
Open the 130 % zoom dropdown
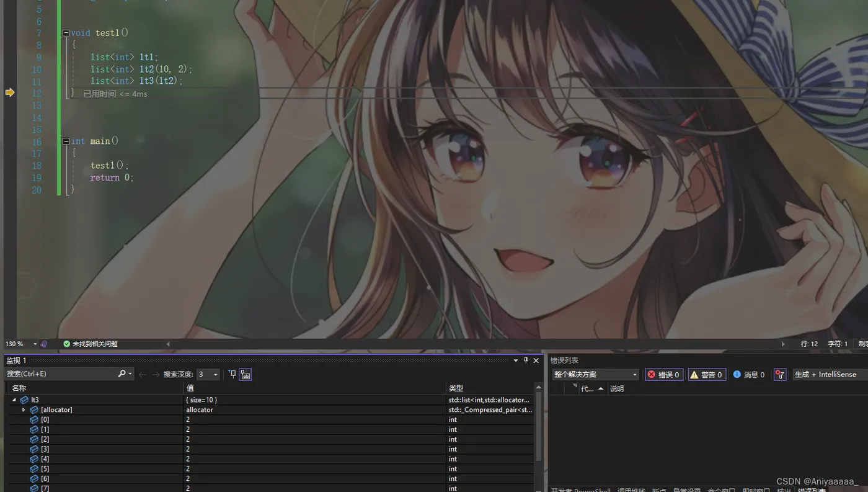point(35,344)
